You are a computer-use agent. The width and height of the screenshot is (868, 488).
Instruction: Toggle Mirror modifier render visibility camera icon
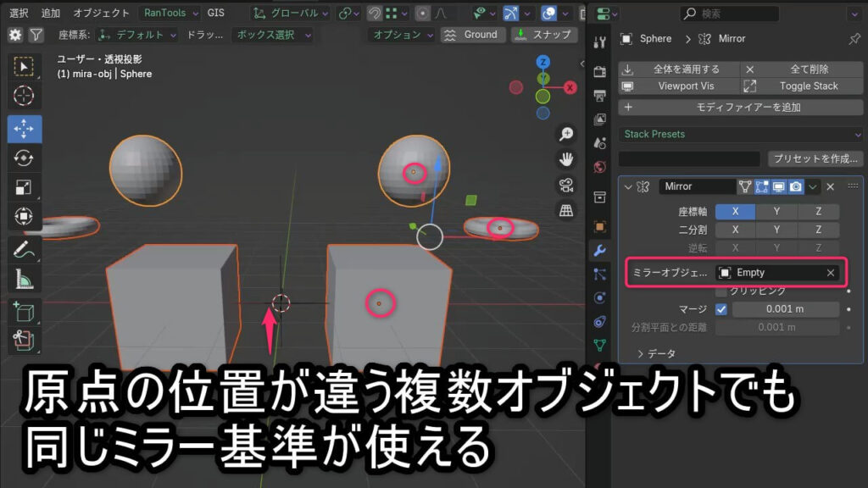coord(795,186)
